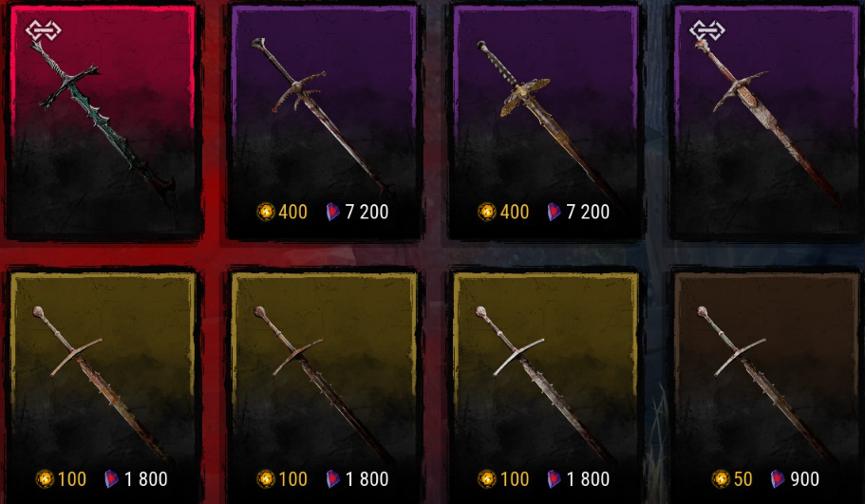Click the Iridescent Shard icon beside 900
Viewport: 865px width, 504px height.
778,478
